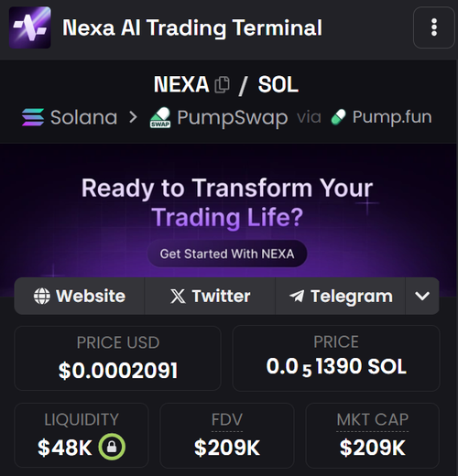Image resolution: width=458 pixels, height=476 pixels.
Task: Click the PumpSwap DEX icon
Action: [160, 117]
